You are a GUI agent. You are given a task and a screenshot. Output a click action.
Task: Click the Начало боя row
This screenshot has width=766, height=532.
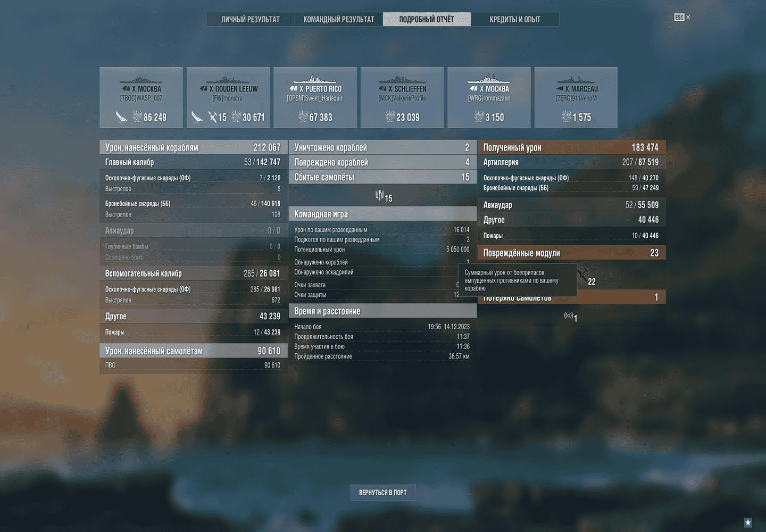click(x=382, y=327)
